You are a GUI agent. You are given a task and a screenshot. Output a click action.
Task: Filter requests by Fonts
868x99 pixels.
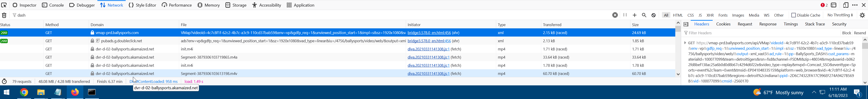(x=723, y=15)
